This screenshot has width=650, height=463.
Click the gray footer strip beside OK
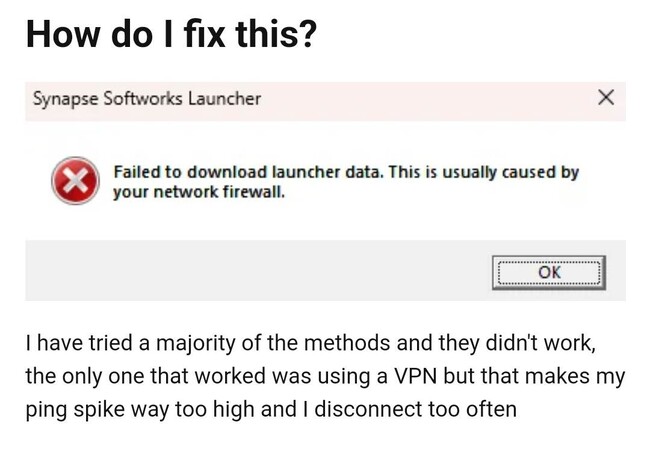pos(257,270)
